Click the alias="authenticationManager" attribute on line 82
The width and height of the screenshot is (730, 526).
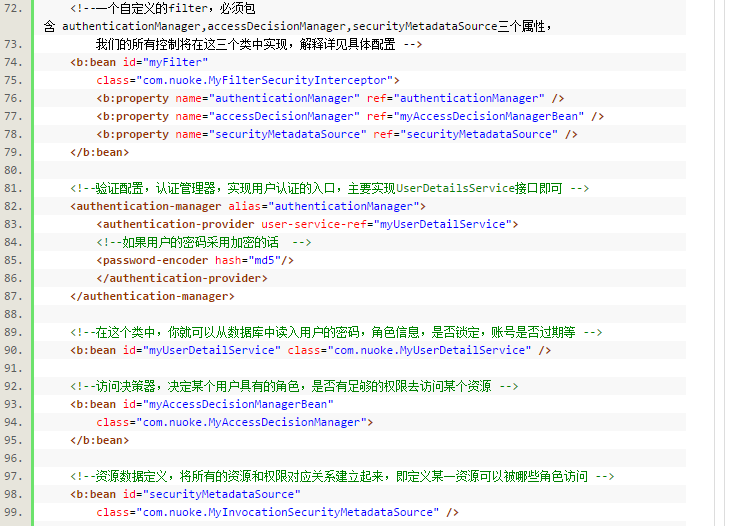(x=324, y=206)
